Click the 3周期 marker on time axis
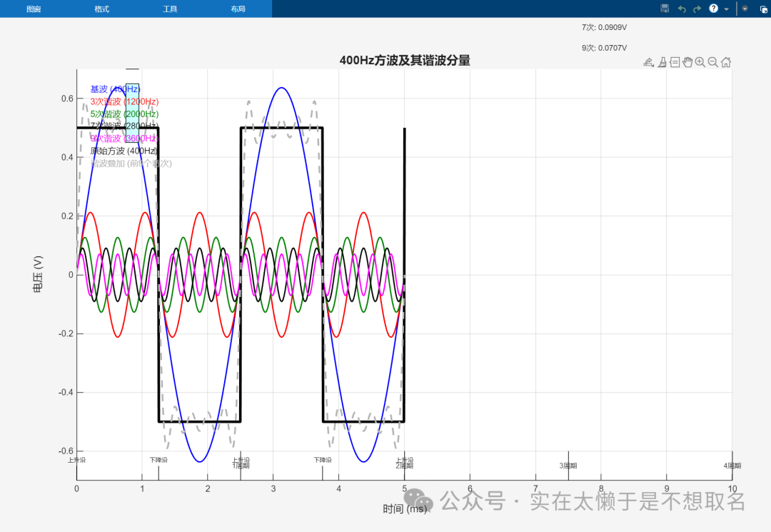The height and width of the screenshot is (532, 771). [568, 466]
